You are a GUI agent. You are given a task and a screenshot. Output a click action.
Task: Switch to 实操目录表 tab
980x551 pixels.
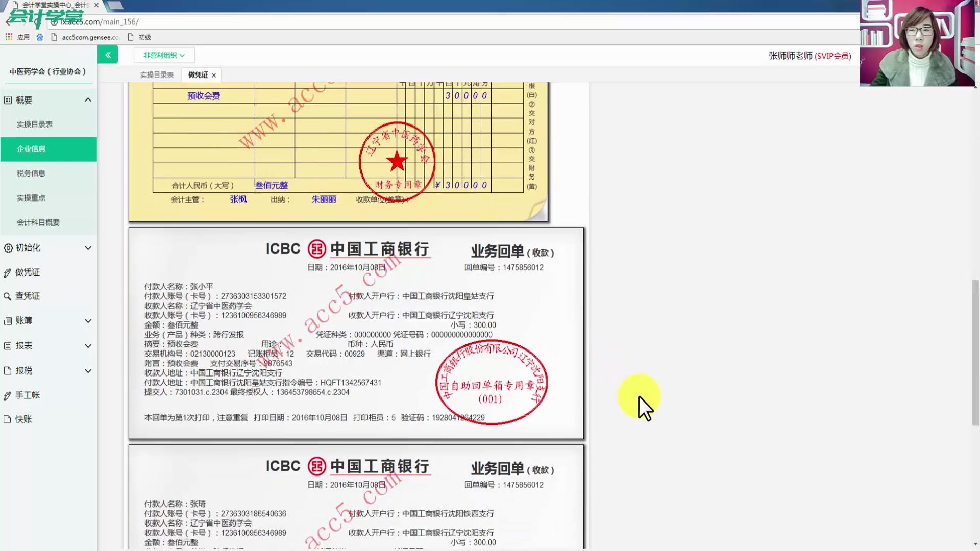pyautogui.click(x=157, y=75)
